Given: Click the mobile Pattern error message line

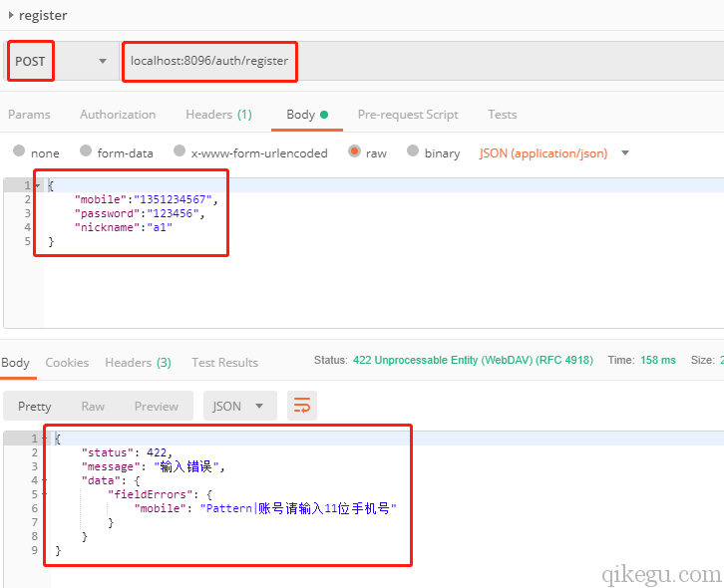Looking at the screenshot, I should click(x=265, y=508).
